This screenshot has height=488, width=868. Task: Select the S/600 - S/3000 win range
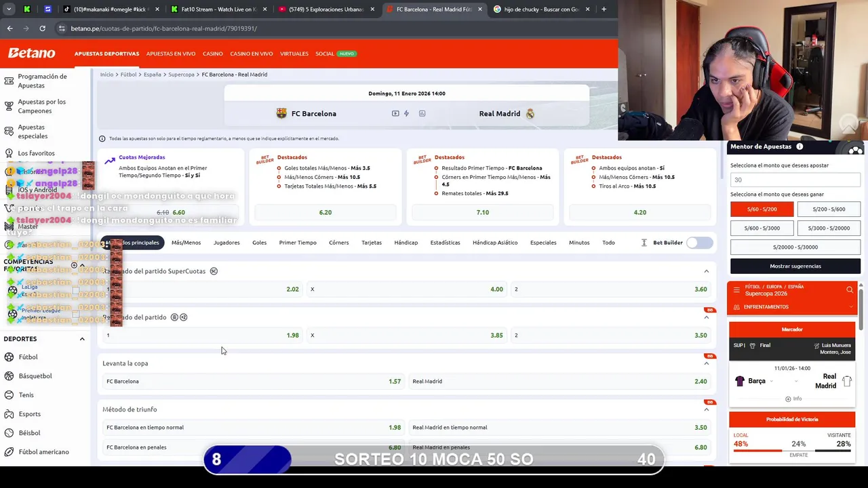[762, 228]
